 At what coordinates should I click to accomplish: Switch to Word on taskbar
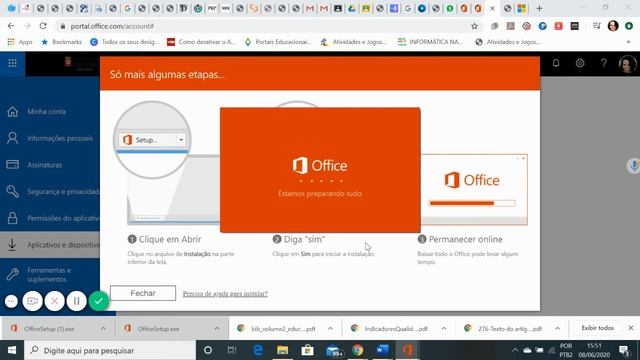382,350
